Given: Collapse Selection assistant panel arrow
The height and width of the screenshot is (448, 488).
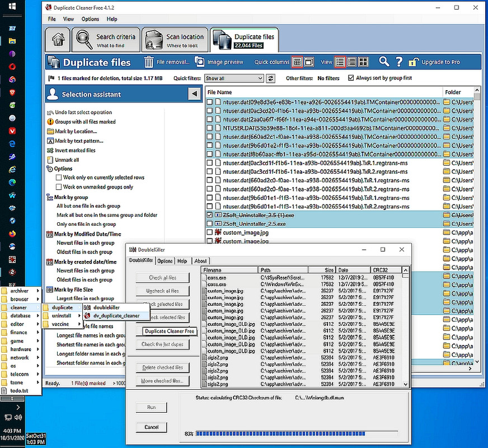Looking at the screenshot, I should click(195, 94).
